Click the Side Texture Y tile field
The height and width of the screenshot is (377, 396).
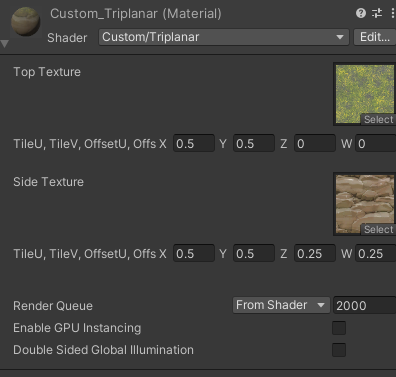click(254, 254)
